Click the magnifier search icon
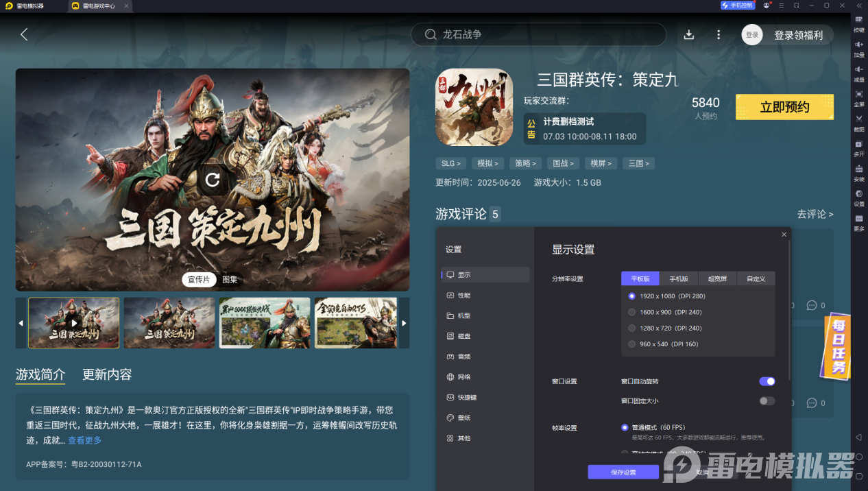The height and width of the screenshot is (491, 868). [431, 34]
